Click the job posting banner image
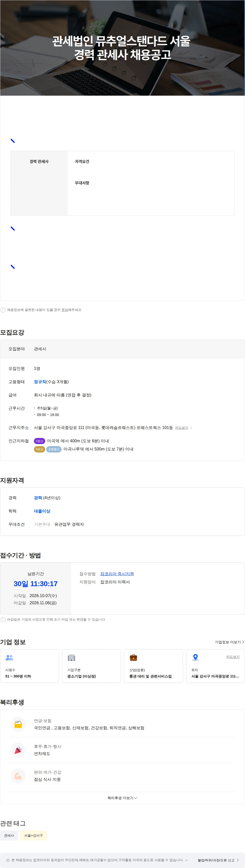This screenshot has height=868, width=245. pyautogui.click(x=122, y=48)
